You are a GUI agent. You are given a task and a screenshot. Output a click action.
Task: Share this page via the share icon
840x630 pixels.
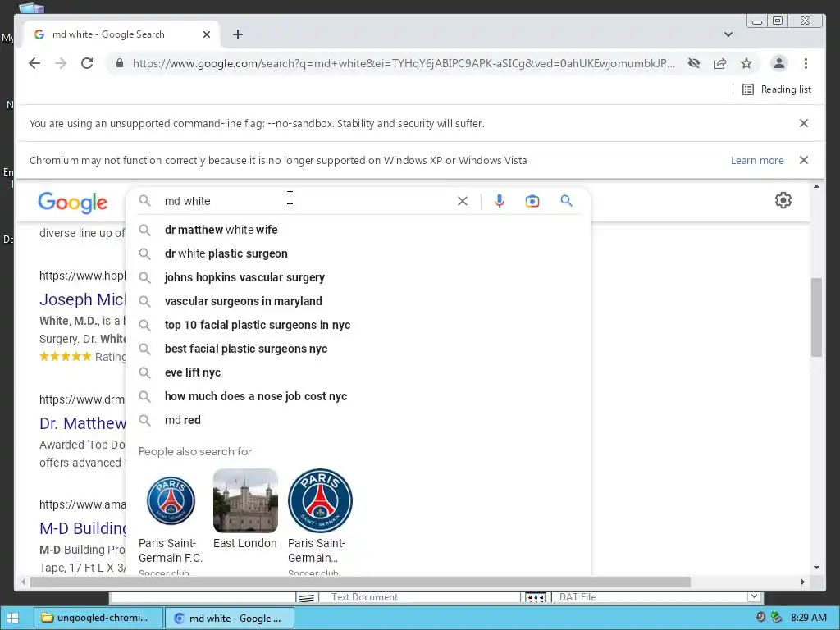coord(720,63)
